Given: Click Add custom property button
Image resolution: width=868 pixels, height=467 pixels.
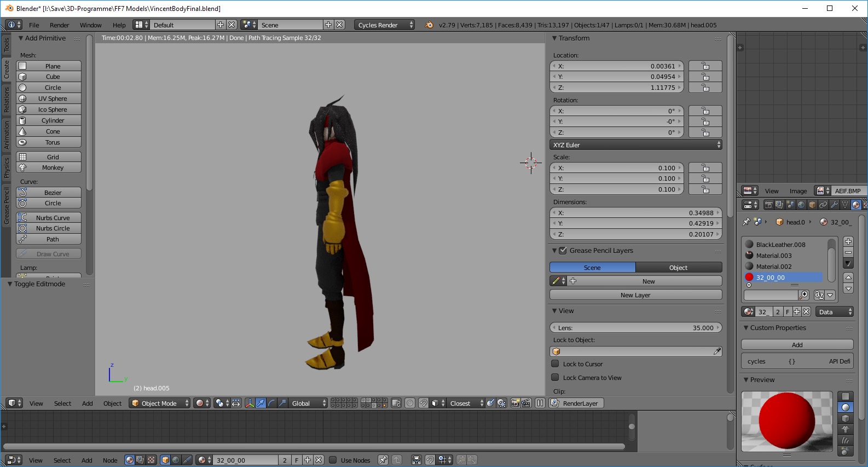Looking at the screenshot, I should [797, 345].
